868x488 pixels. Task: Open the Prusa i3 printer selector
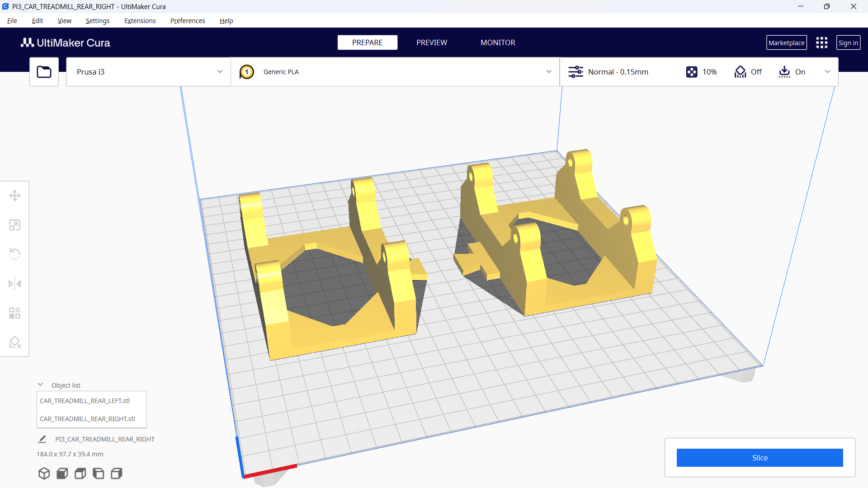point(148,71)
